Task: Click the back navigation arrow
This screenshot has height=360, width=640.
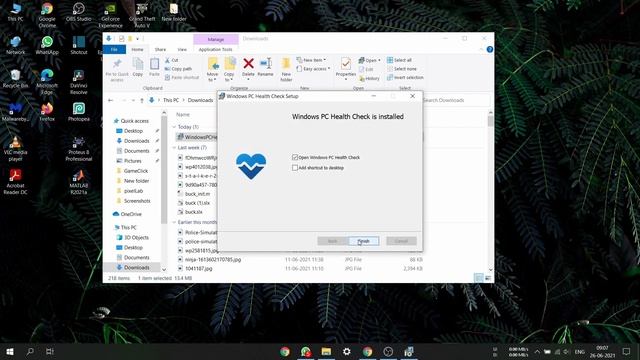Action: [111, 100]
